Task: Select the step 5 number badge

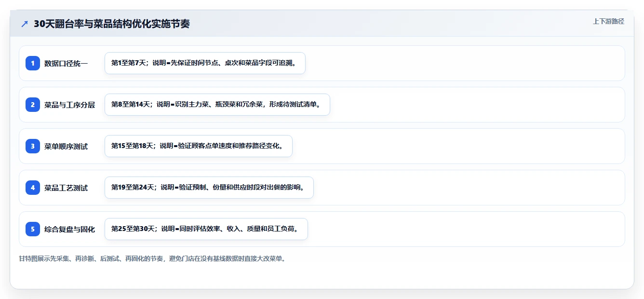Action: coord(33,229)
